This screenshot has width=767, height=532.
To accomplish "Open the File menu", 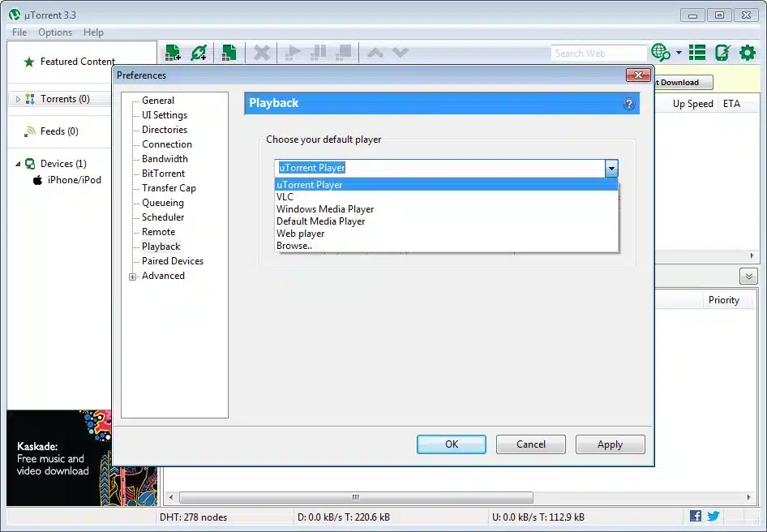I will 19,32.
